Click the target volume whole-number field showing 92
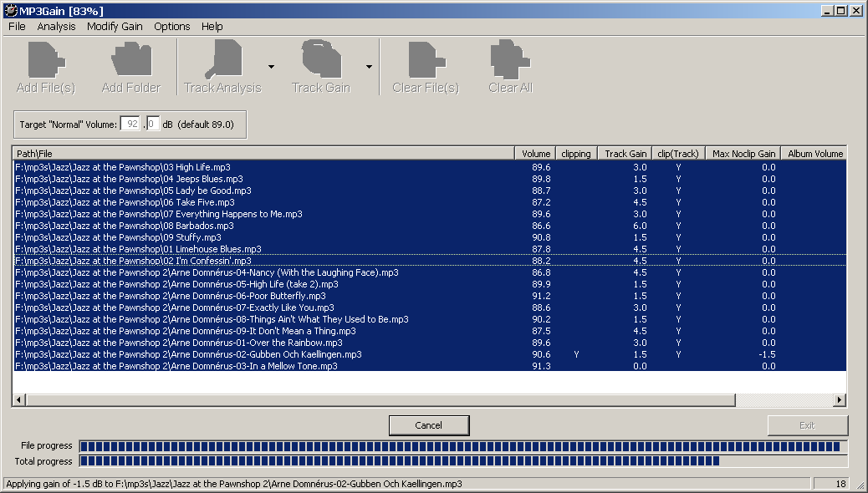The height and width of the screenshot is (493, 868). (130, 124)
